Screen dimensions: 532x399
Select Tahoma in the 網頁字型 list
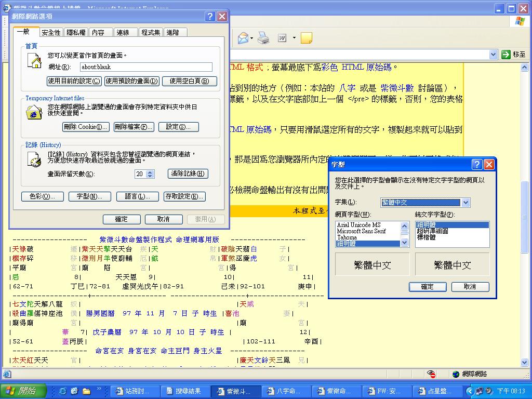pyautogui.click(x=347, y=237)
